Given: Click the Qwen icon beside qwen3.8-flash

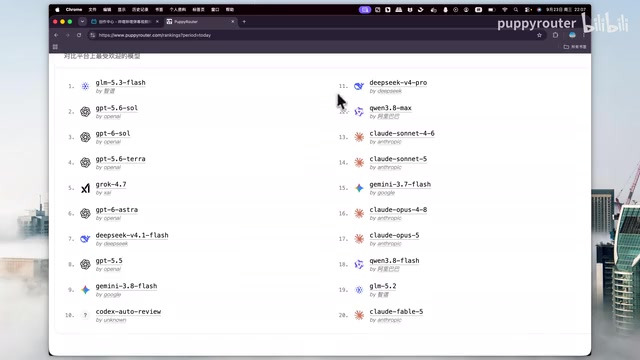Looking at the screenshot, I should coord(359,264).
